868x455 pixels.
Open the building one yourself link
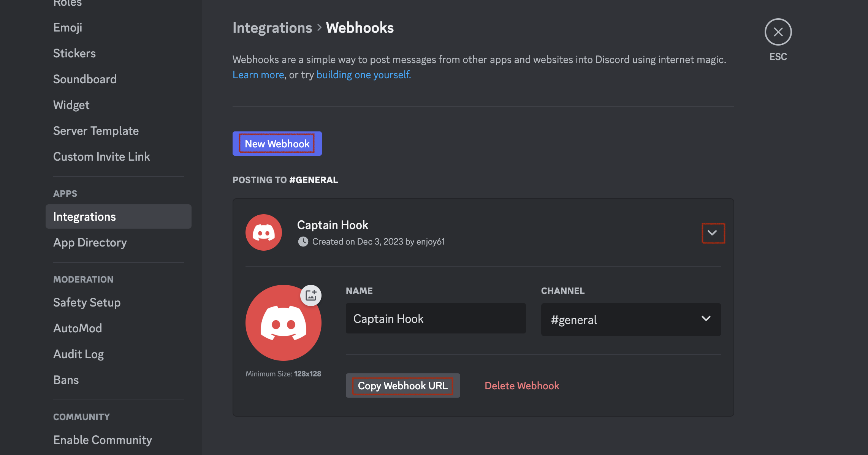(364, 74)
